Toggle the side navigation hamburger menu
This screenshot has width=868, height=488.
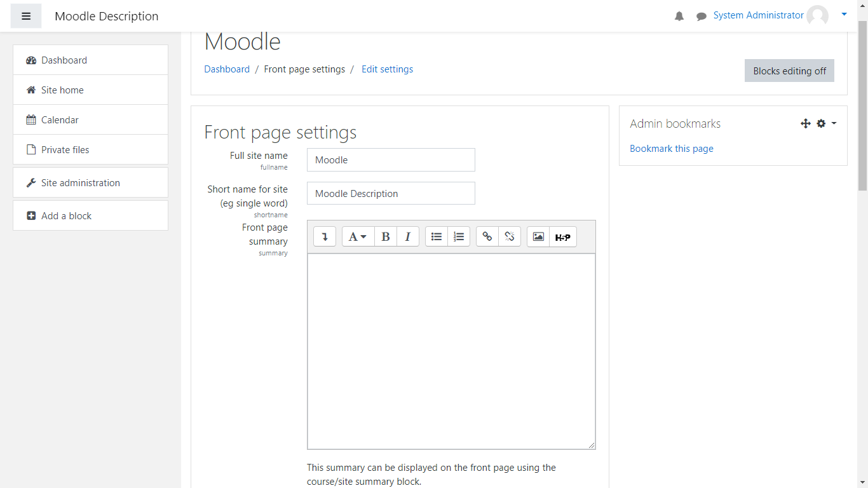(26, 17)
